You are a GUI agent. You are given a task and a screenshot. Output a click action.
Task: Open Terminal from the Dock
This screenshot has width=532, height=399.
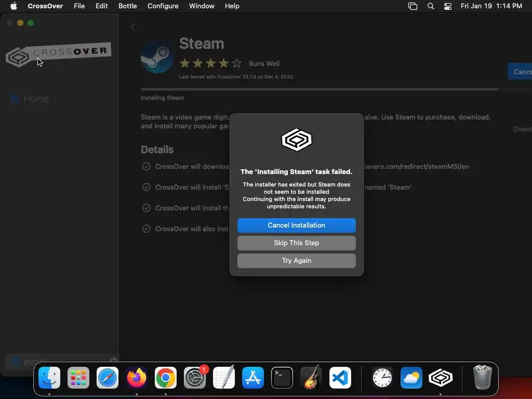click(x=282, y=378)
